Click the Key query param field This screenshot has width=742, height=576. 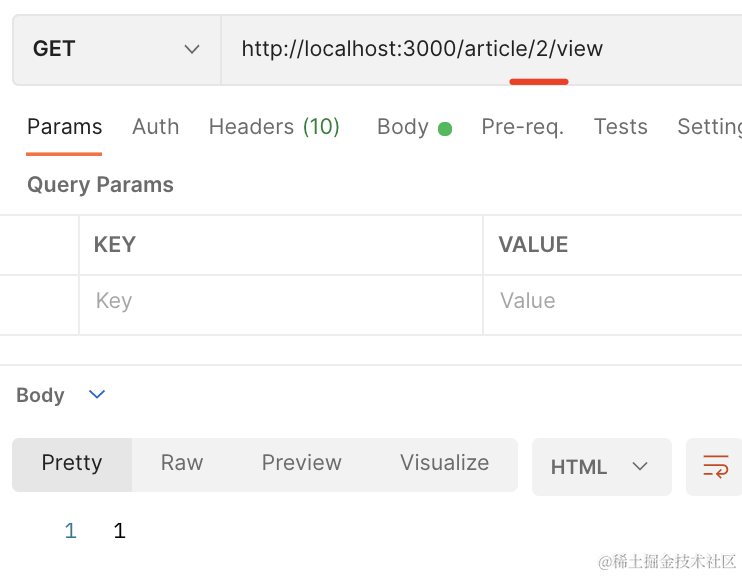[x=280, y=301]
